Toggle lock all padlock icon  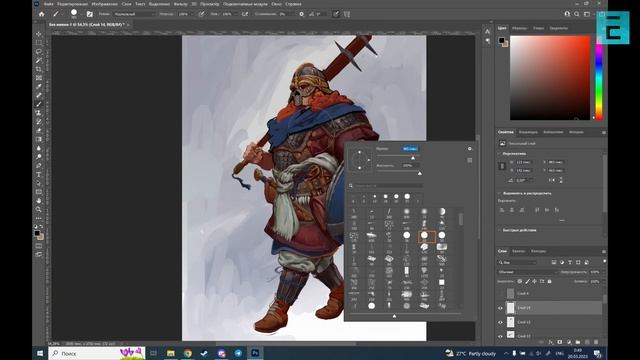tap(549, 281)
